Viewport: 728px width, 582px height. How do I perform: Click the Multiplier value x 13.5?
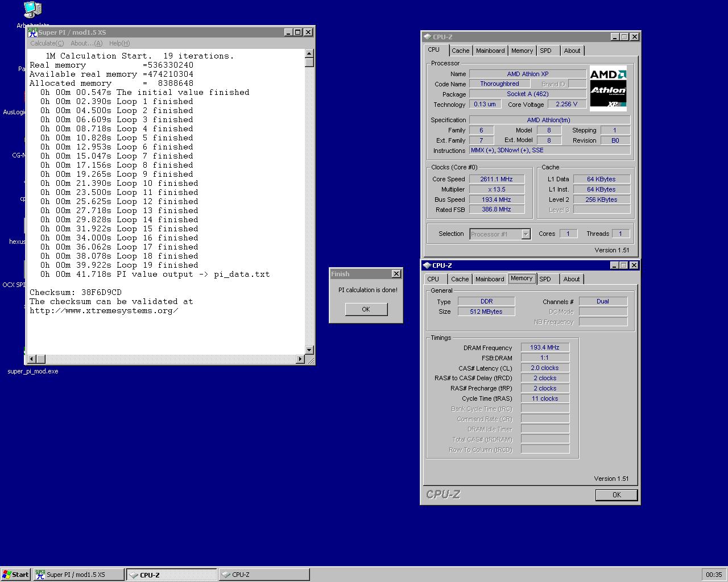tap(497, 189)
